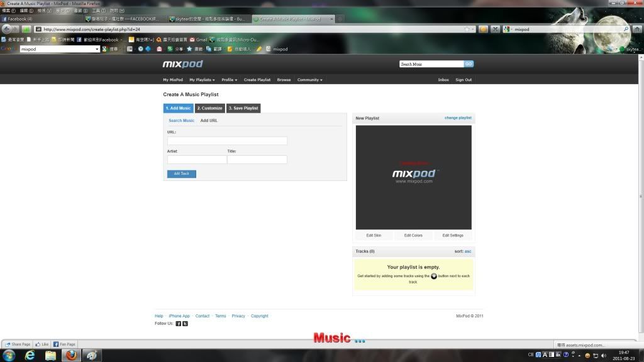Click the Paint icon on the taskbar
The width and height of the screenshot is (644, 362).
(x=92, y=356)
